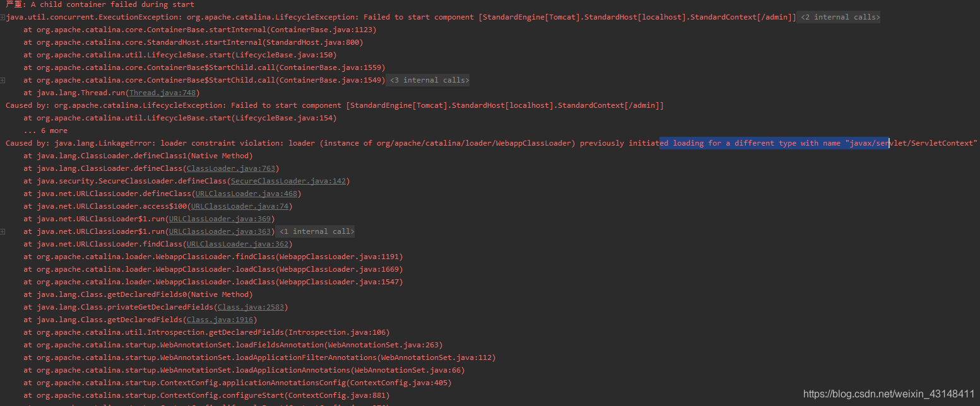Click the StandardHost.startInternal(StandardHost.java:800) line

tap(193, 42)
